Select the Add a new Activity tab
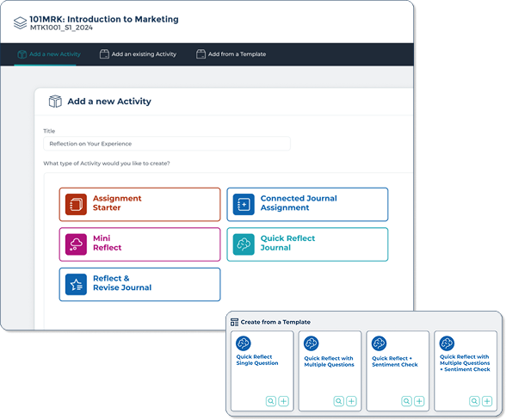This screenshot has width=506, height=420. 49,54
